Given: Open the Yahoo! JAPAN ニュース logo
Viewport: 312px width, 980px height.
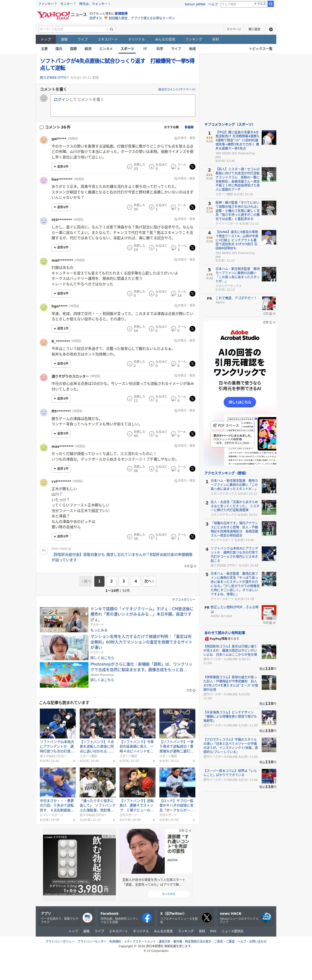Looking at the screenshot, I should click(x=62, y=15).
